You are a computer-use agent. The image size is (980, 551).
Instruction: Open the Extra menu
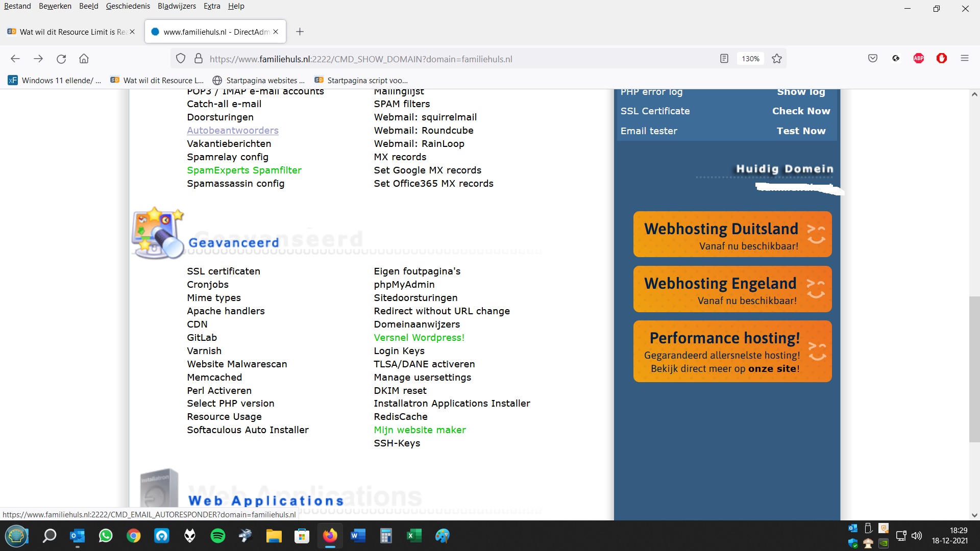pos(212,6)
